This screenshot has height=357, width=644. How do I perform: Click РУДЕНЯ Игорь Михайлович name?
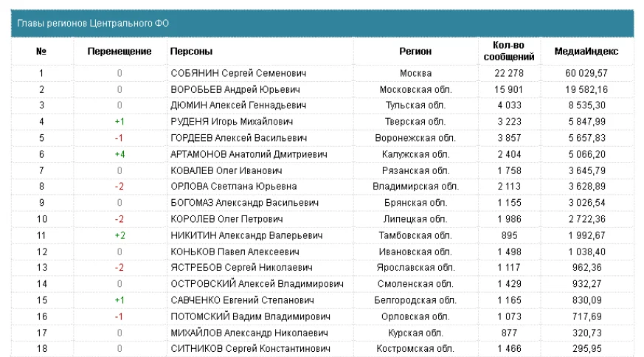tap(232, 122)
